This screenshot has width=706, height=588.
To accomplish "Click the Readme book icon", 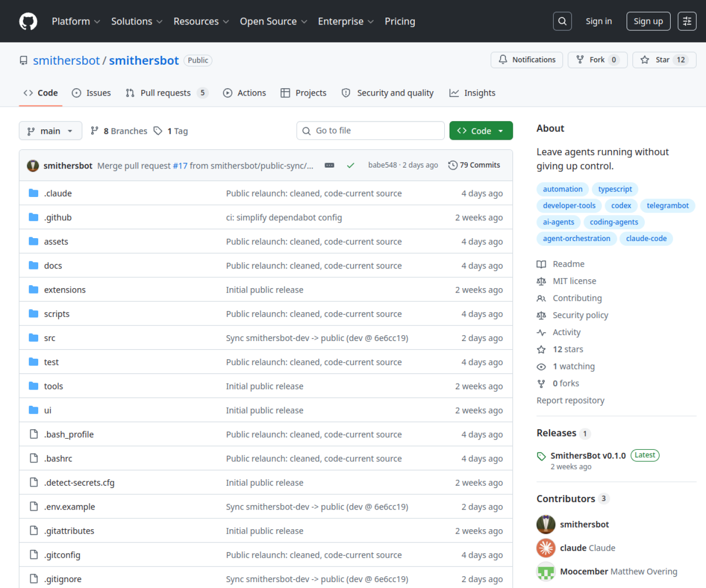I will click(x=541, y=264).
